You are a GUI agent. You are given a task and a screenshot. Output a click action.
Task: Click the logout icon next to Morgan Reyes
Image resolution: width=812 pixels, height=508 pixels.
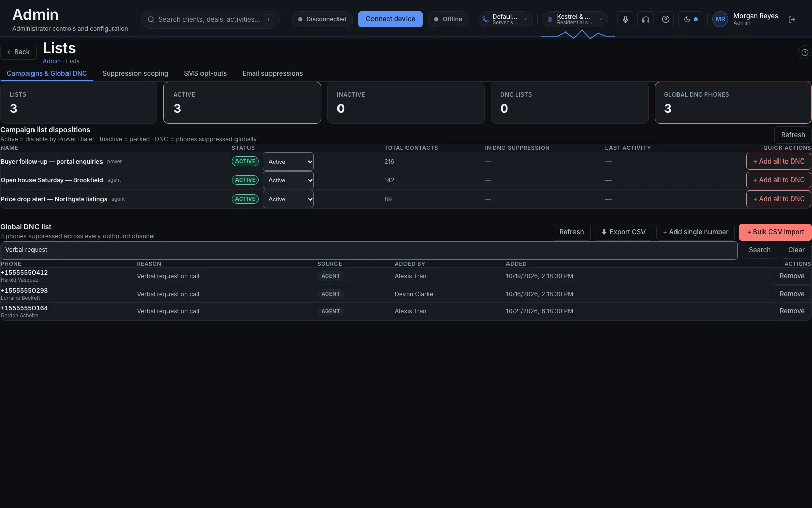coord(792,19)
